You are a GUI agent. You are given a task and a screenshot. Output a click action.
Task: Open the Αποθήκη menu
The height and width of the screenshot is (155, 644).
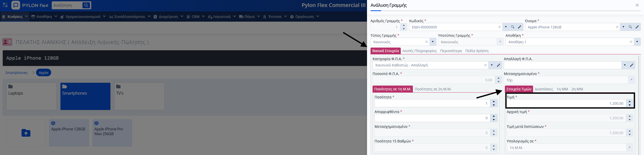44,17
